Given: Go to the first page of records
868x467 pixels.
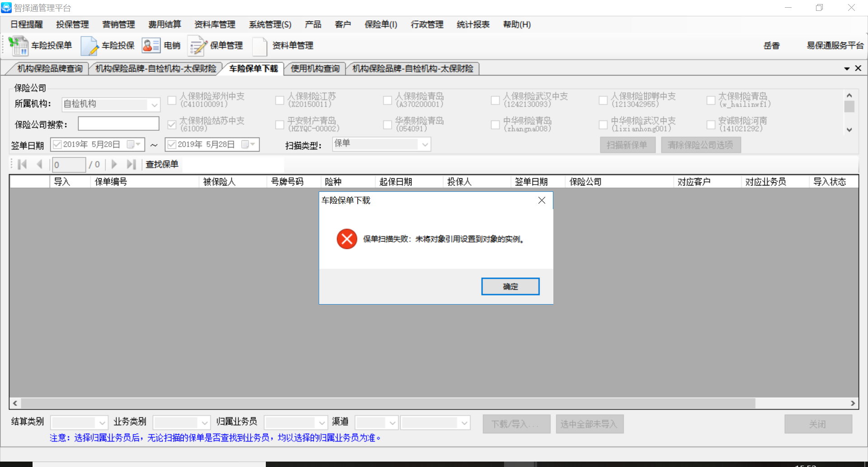Looking at the screenshot, I should pyautogui.click(x=22, y=164).
